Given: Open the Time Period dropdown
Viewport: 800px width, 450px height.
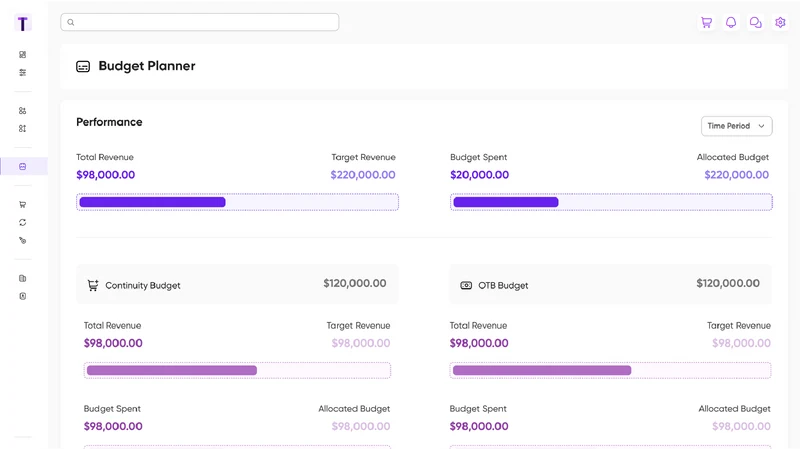Looking at the screenshot, I should point(736,126).
